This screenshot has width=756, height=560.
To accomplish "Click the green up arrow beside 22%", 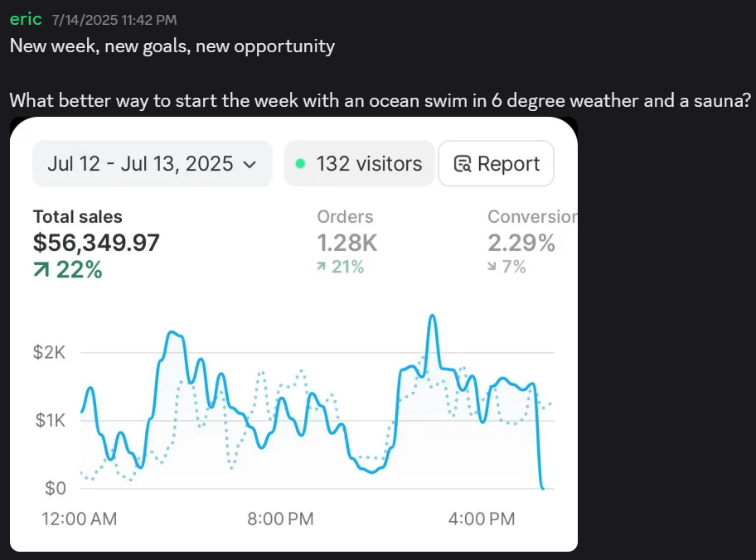I will [x=42, y=269].
